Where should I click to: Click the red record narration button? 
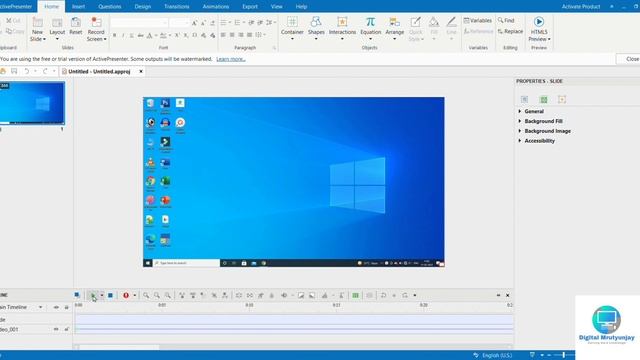[x=126, y=295]
